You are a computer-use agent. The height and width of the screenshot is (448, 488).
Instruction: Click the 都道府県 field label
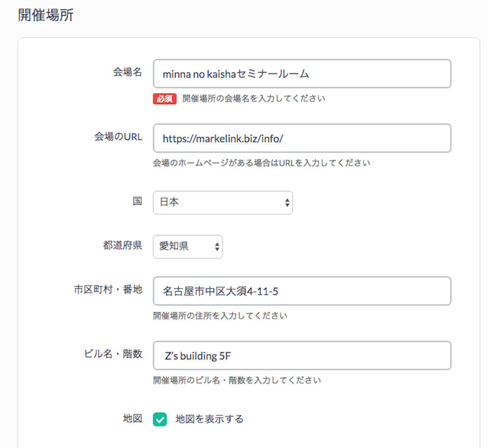122,245
